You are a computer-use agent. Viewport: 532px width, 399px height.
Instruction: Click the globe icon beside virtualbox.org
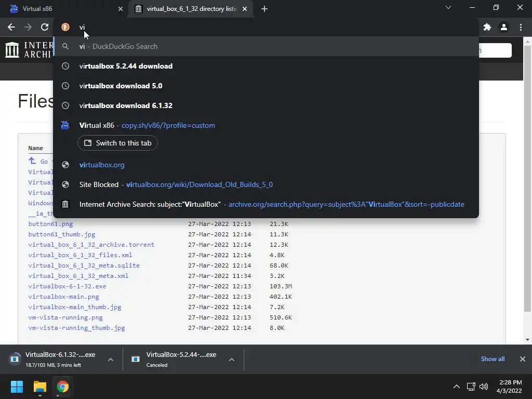[x=65, y=165]
